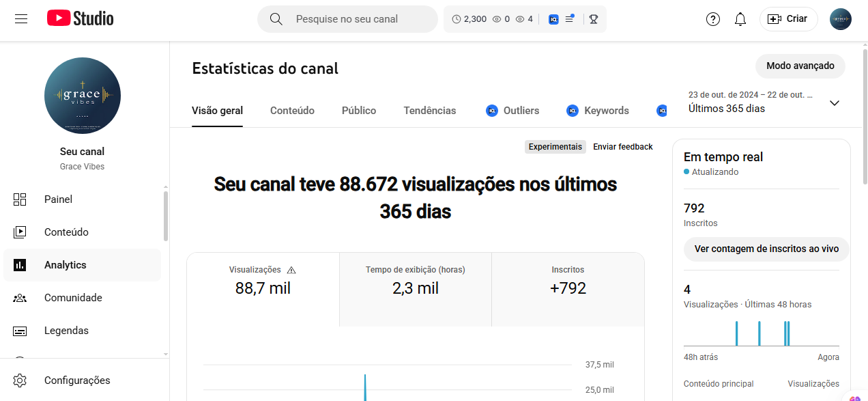Click the Enviar feedback link
Image resolution: width=868 pixels, height=401 pixels.
pyautogui.click(x=623, y=147)
